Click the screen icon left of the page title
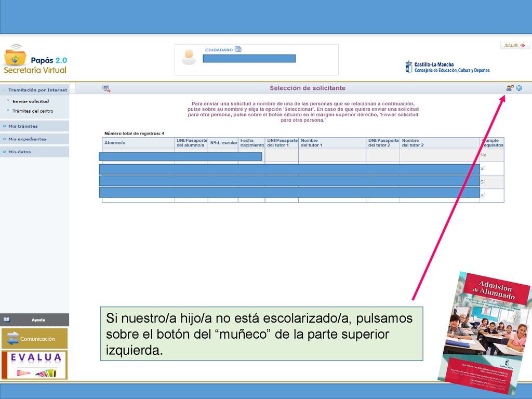Image resolution: width=532 pixels, height=399 pixels. coord(107,88)
